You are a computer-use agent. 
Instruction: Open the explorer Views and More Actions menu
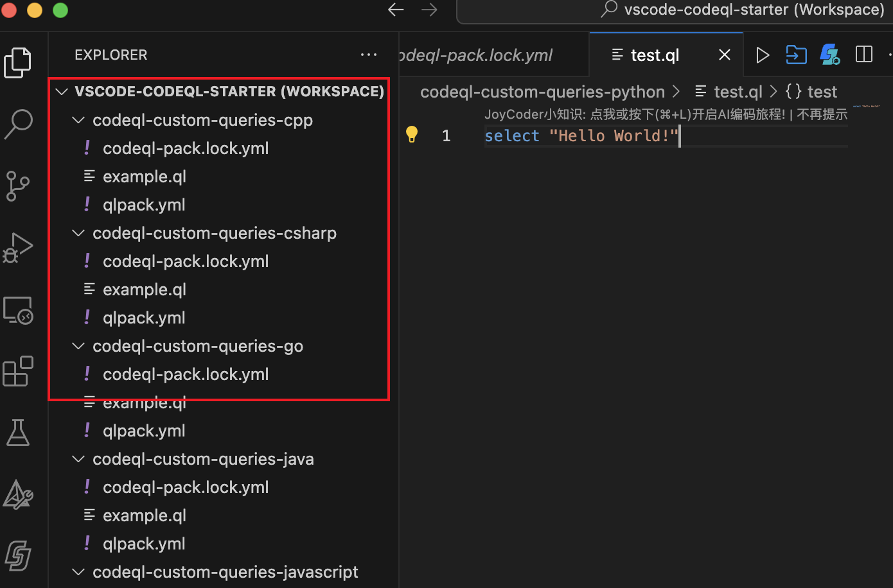click(369, 55)
